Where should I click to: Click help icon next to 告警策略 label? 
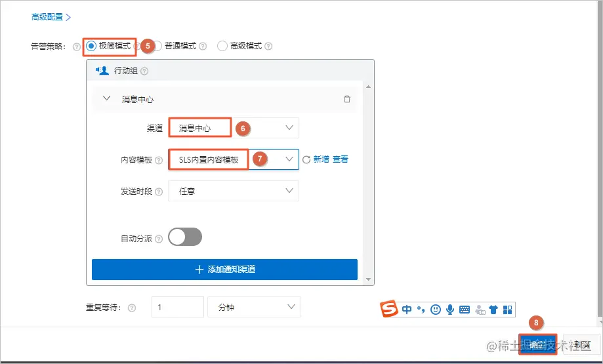tap(77, 47)
